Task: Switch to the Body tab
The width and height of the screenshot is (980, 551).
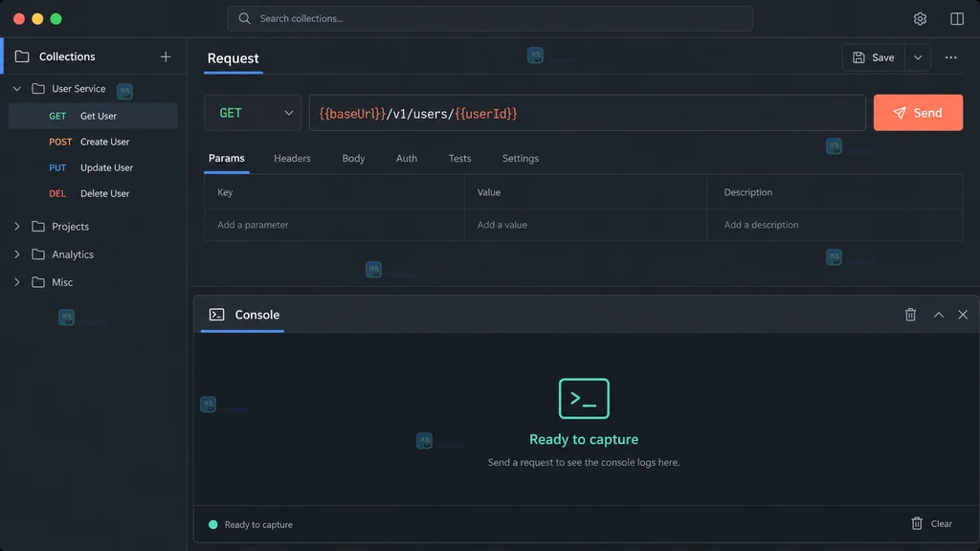Action: pos(353,159)
